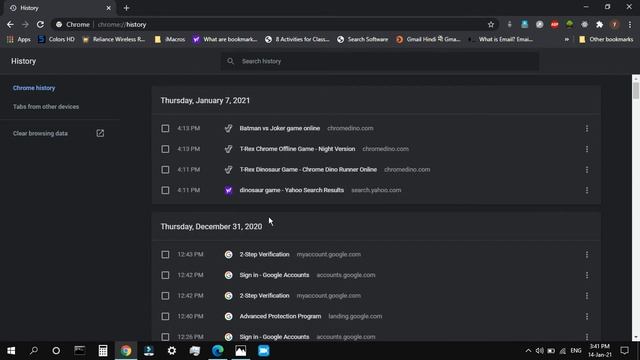Check the 12:43 PM 2-Step Verification checkbox

[x=165, y=255]
